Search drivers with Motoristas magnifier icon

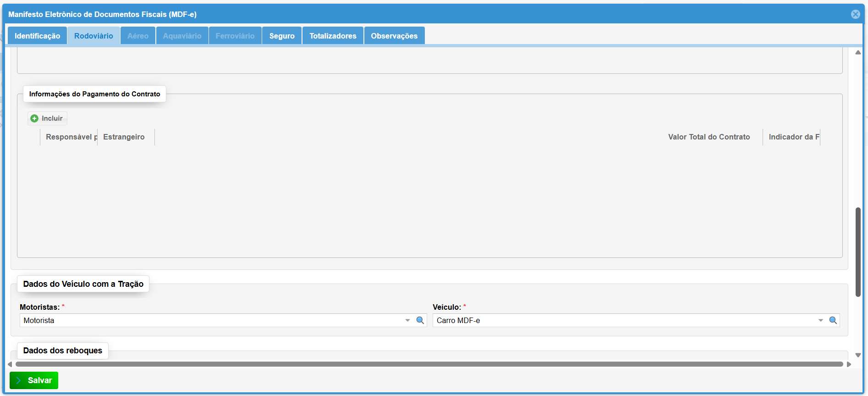(420, 320)
